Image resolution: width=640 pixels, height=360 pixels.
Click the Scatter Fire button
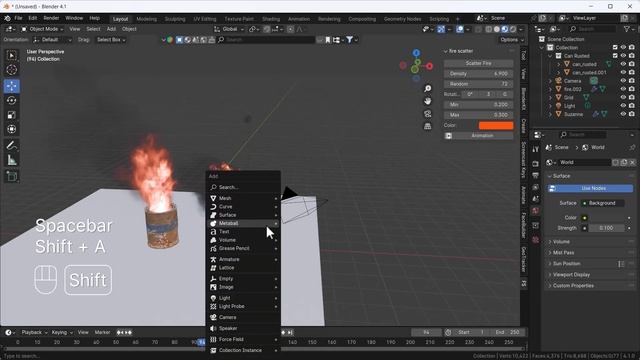click(478, 63)
